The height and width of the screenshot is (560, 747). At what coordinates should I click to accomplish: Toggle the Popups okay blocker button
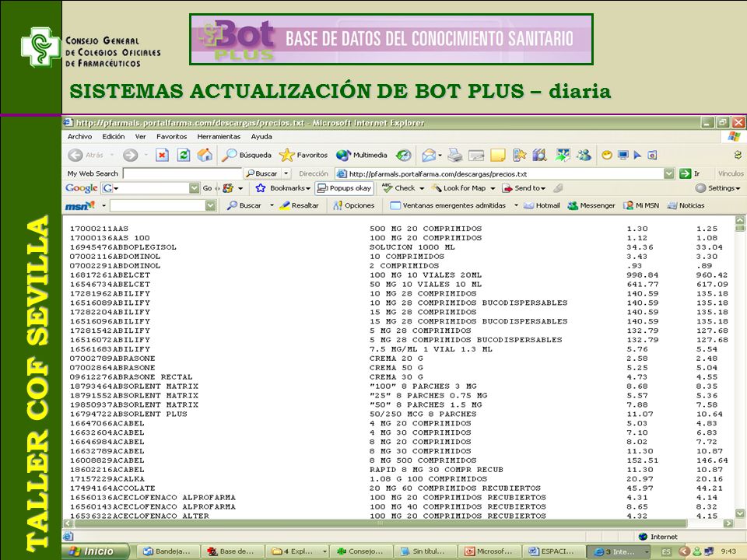(x=344, y=188)
